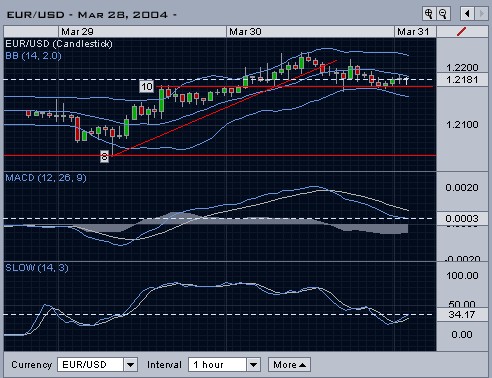Click the 0.00 stochastic axis label
492x378 pixels.
[462, 334]
